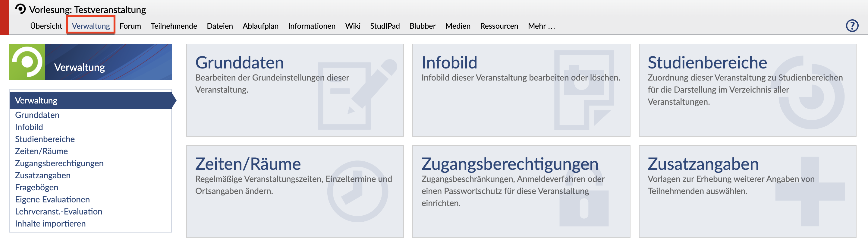The height and width of the screenshot is (241, 868).
Task: Open the Grunddaten sidebar link
Action: pyautogui.click(x=37, y=115)
